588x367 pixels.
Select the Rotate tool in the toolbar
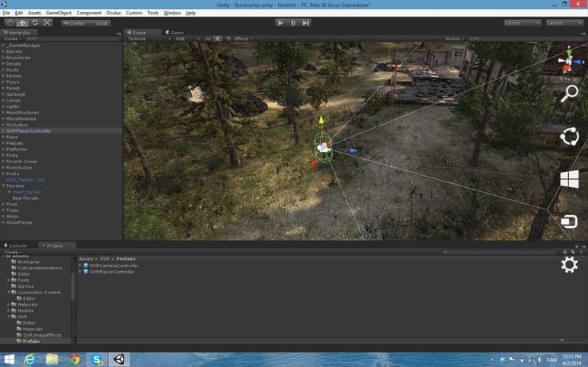35,23
